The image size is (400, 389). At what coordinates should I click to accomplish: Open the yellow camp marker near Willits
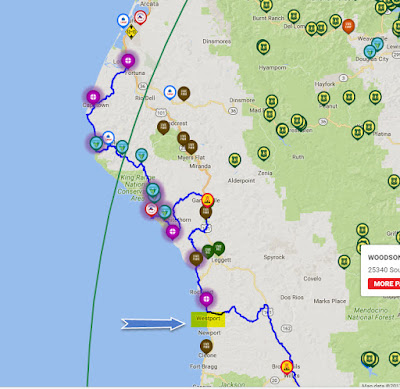[286, 367]
